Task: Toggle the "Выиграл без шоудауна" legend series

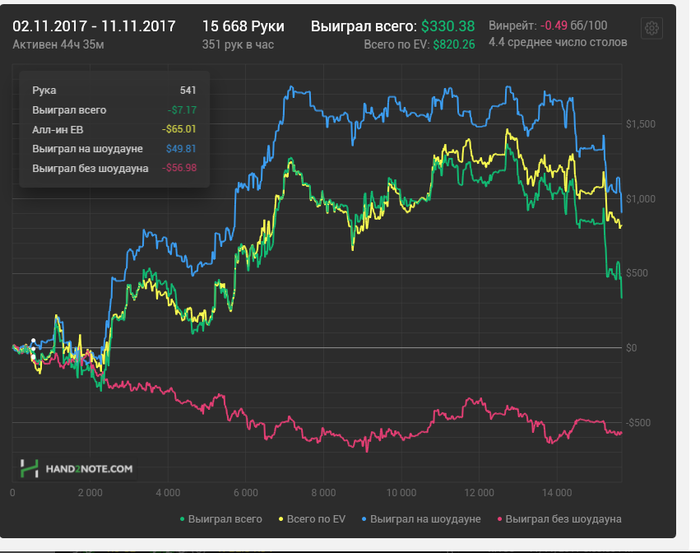Action: [x=559, y=519]
